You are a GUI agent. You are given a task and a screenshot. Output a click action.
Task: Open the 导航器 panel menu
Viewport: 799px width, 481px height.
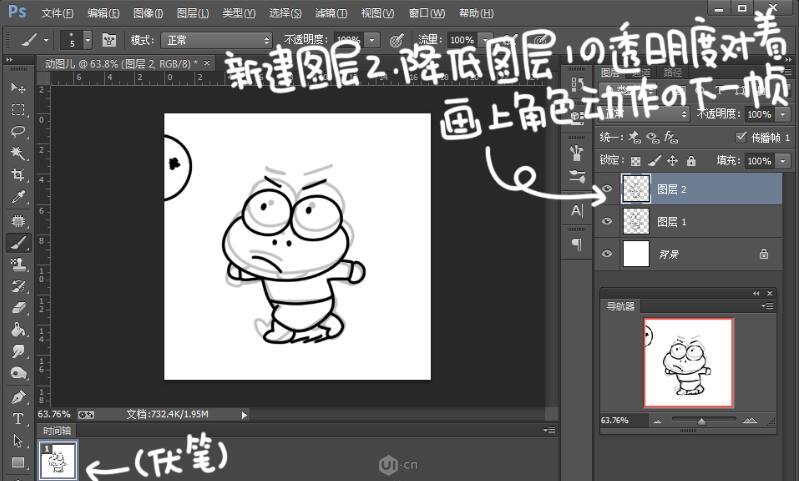(767, 306)
